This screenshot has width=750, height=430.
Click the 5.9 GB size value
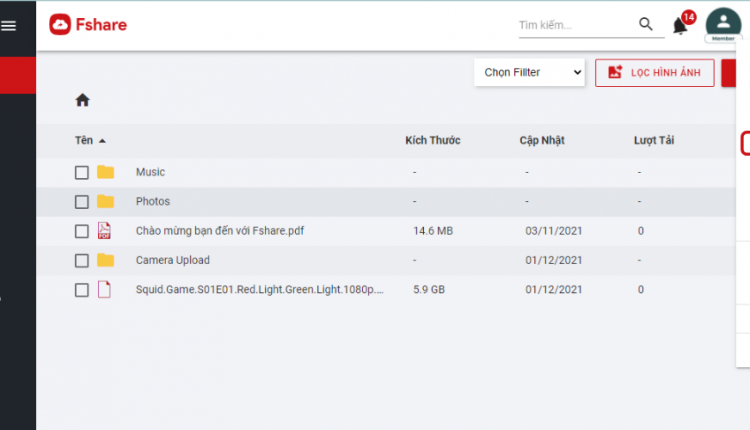429,289
